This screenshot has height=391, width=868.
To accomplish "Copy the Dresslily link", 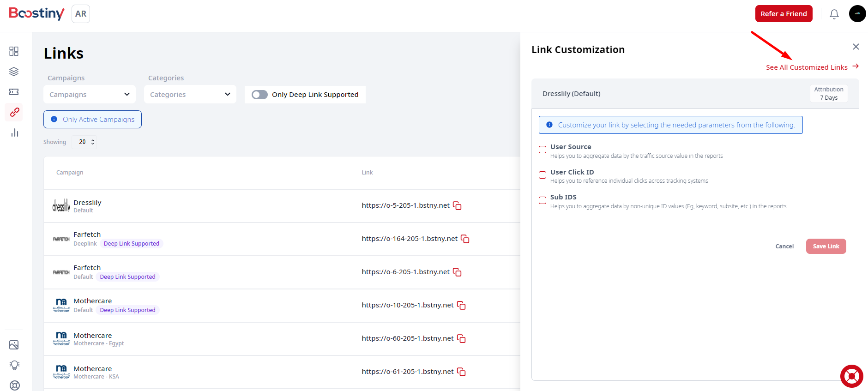I will click(x=457, y=205).
